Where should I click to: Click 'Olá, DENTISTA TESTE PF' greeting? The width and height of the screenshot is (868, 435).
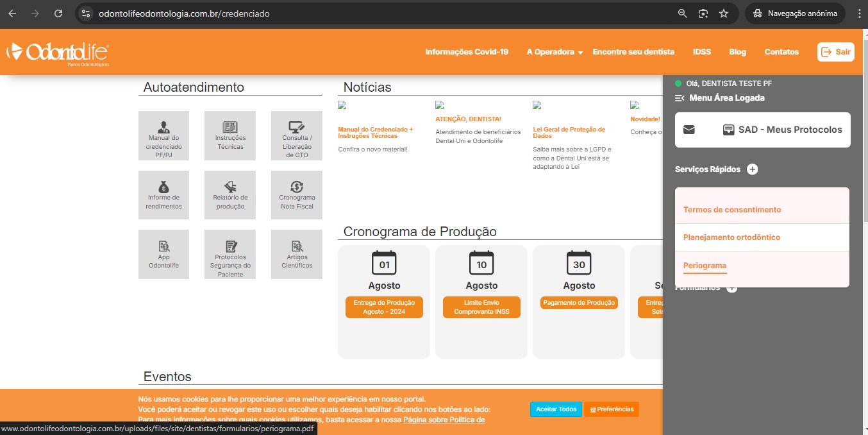(x=729, y=83)
